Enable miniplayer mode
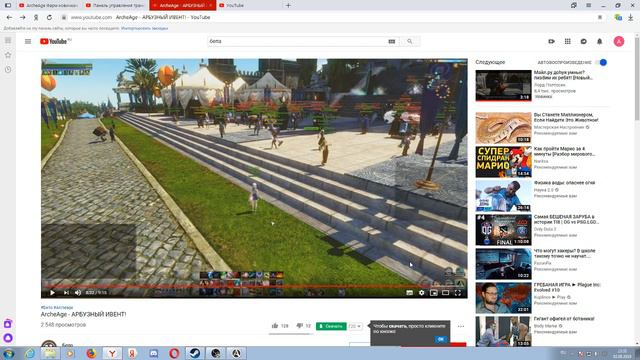 click(x=434, y=292)
